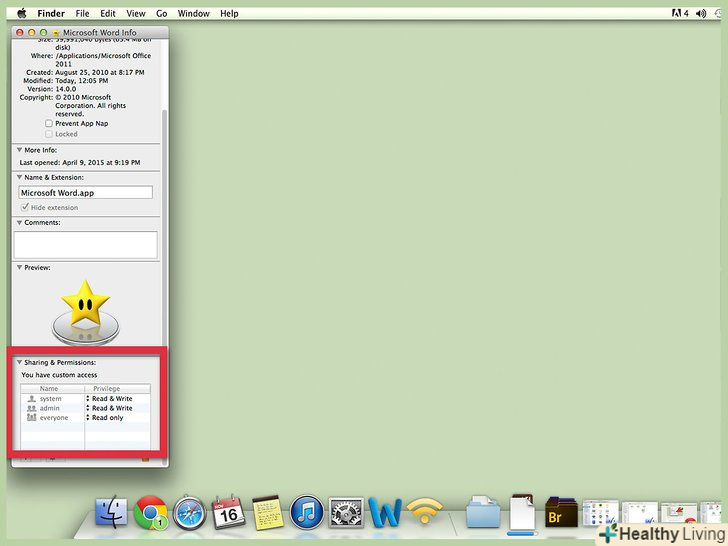Click 'Modified: Today, 12:05 PM' line
Image resolution: width=728 pixels, height=546 pixels.
[x=66, y=80]
